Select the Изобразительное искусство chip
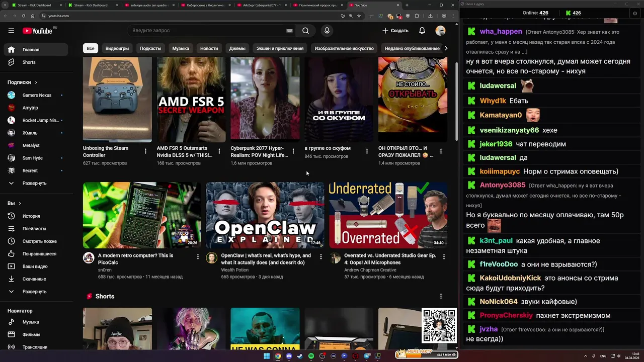This screenshot has height=362, width=644. click(x=344, y=48)
